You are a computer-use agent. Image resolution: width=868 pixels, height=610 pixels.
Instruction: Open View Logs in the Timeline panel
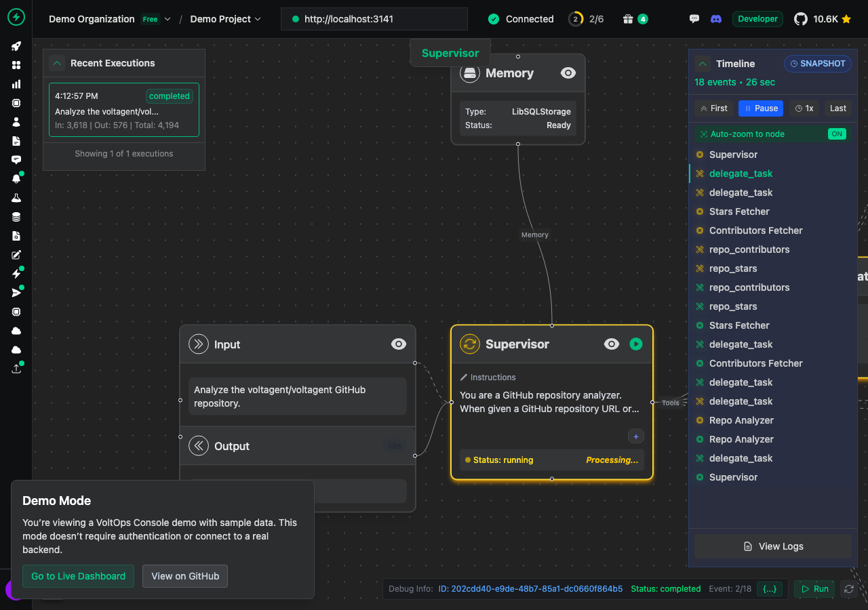(773, 546)
